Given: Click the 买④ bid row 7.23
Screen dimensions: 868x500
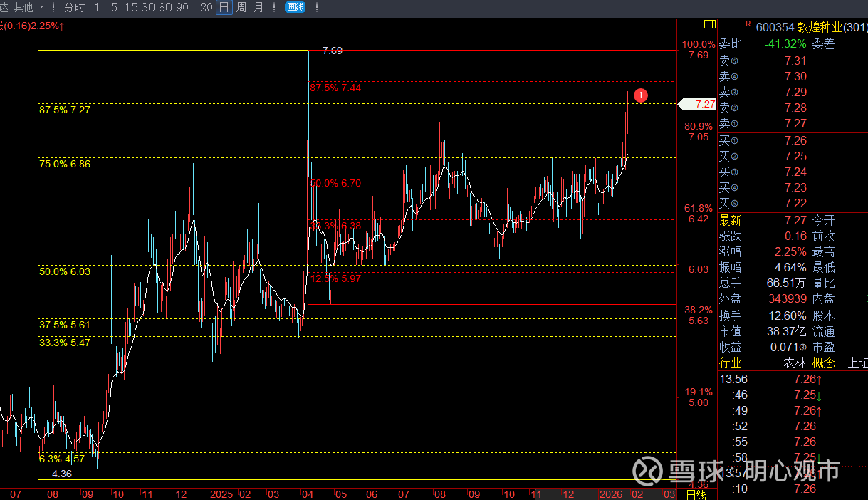Looking at the screenshot, I should click(793, 188).
